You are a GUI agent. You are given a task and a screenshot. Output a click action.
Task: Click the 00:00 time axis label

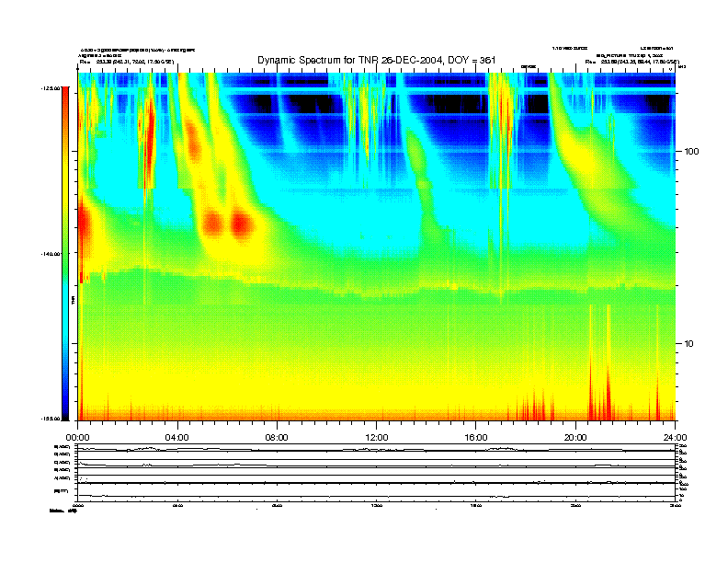(x=77, y=438)
